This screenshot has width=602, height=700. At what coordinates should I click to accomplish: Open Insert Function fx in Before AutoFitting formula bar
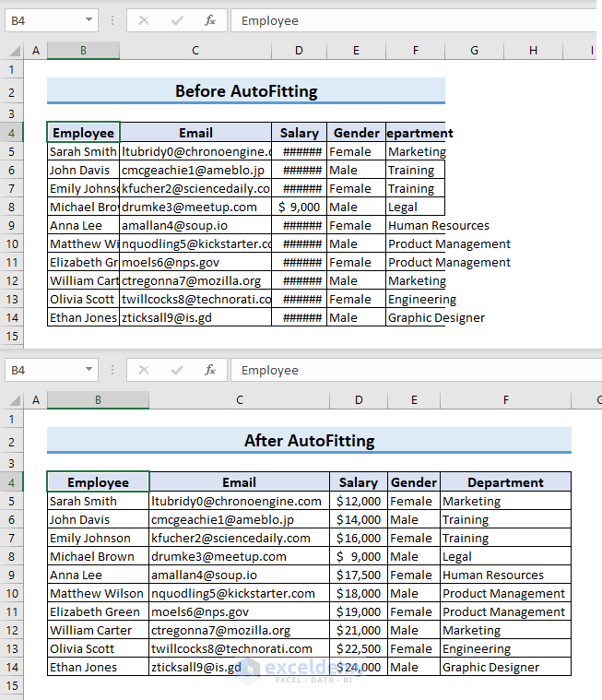(210, 20)
